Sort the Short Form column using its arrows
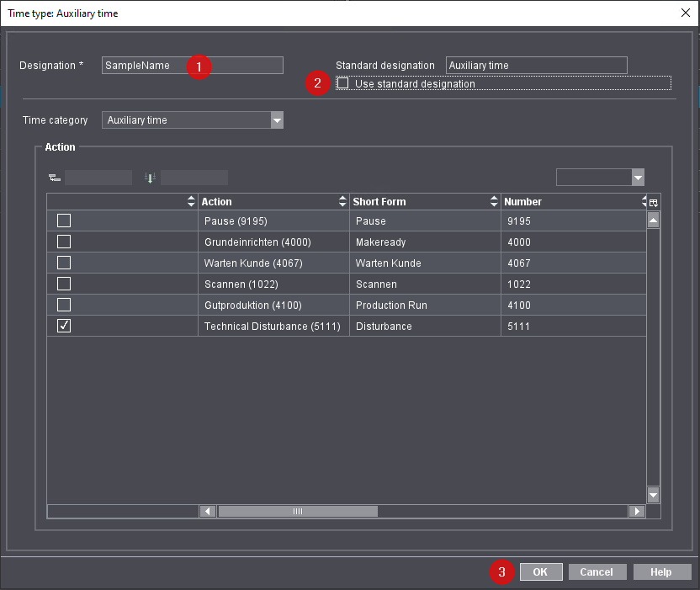Viewport: 700px width, 590px height. tap(494, 201)
